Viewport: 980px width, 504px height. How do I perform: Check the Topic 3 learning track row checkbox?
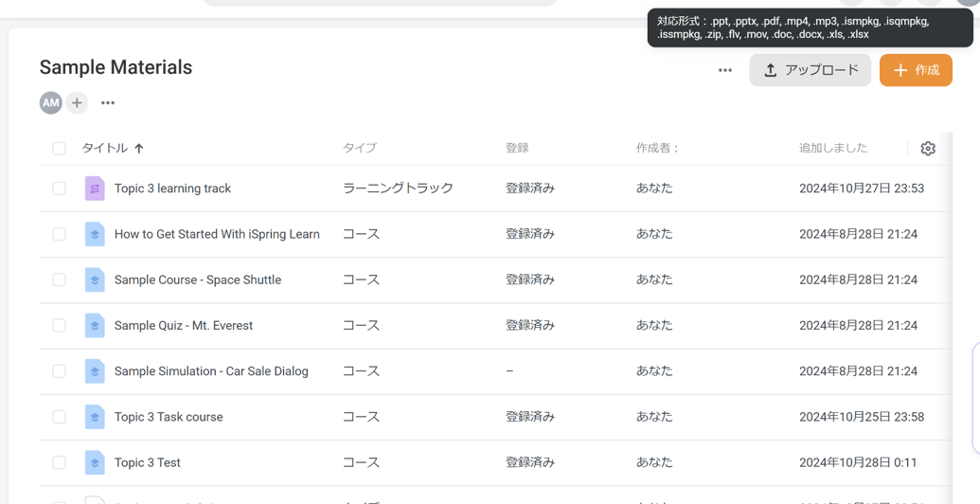tap(59, 189)
